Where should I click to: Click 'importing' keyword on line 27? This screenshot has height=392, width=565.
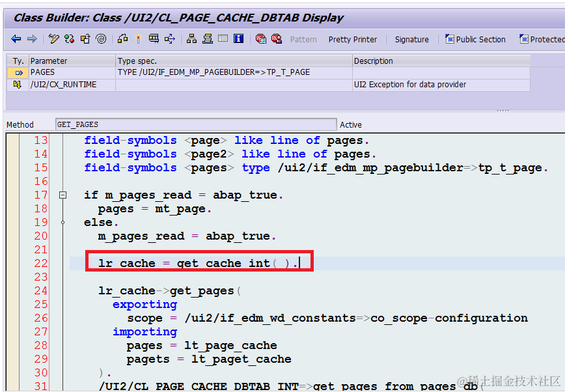tap(145, 332)
